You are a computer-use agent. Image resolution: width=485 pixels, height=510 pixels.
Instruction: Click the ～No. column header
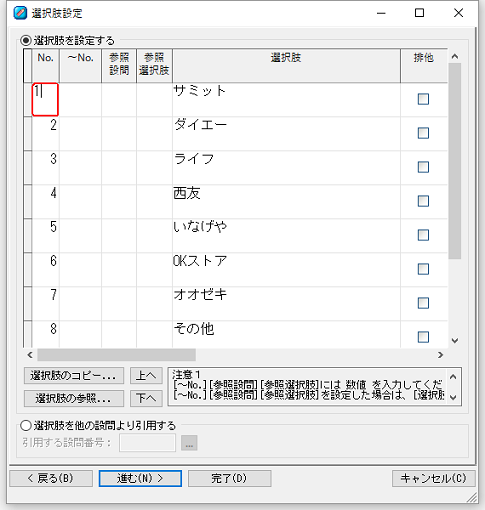[x=80, y=66]
